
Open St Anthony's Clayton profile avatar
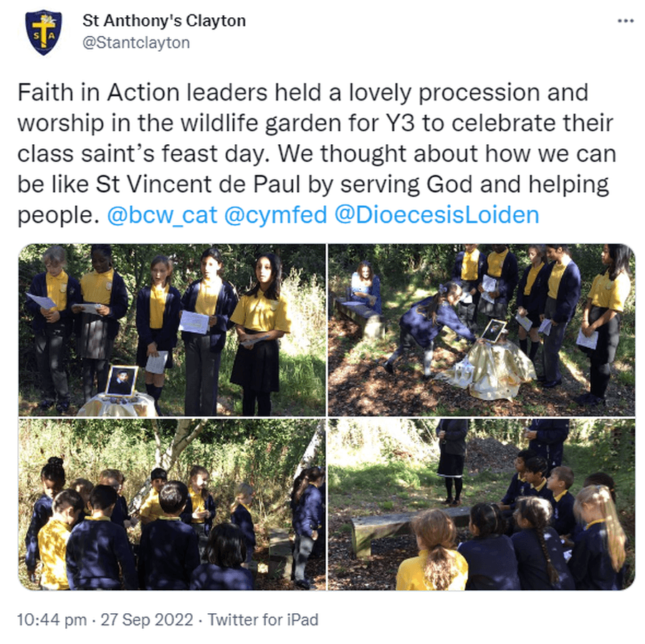43,32
